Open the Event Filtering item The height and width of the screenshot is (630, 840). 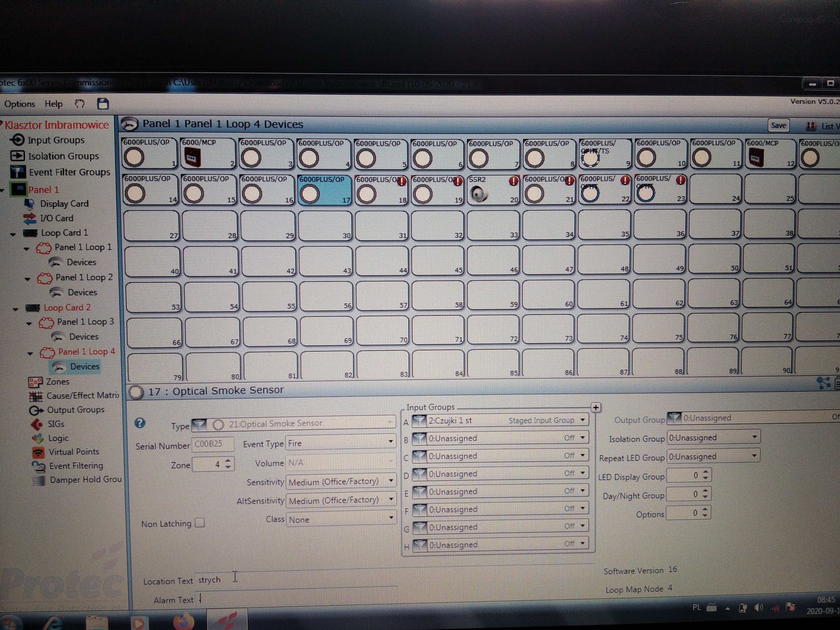pos(76,466)
